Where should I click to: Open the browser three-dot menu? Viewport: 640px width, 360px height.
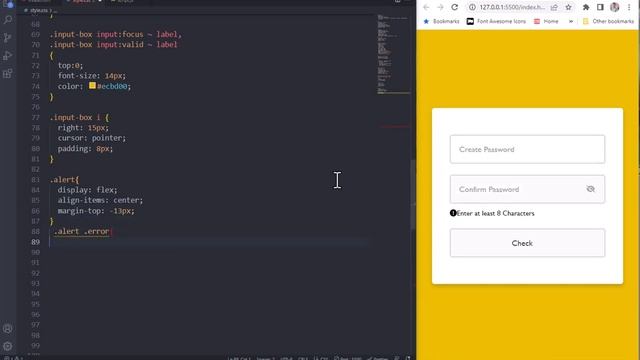click(629, 7)
